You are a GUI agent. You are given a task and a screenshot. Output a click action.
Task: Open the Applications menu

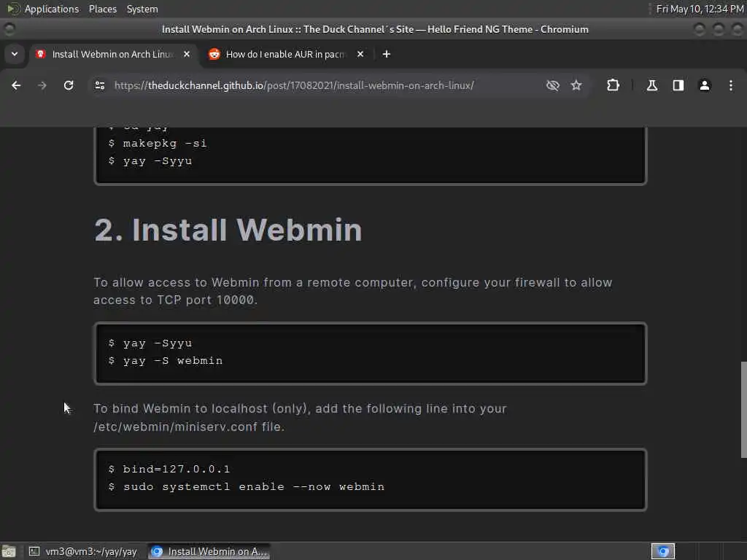pos(52,9)
